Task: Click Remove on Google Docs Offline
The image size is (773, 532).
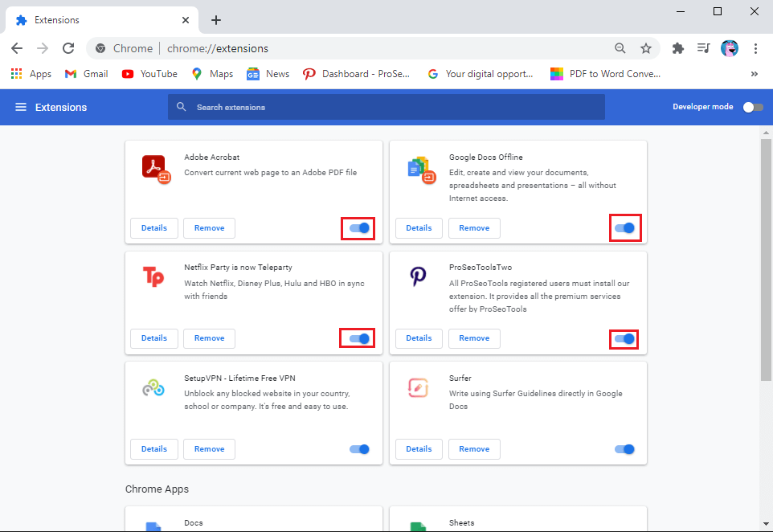Action: (474, 227)
